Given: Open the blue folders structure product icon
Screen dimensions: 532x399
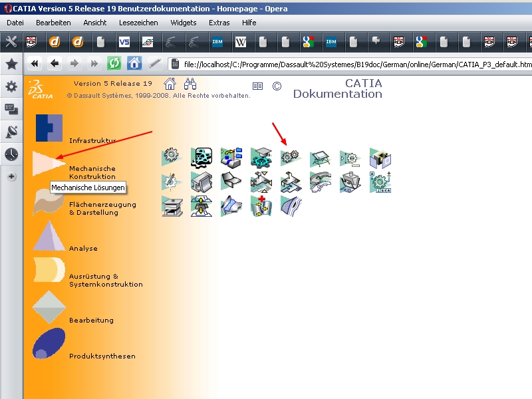Looking at the screenshot, I should pyautogui.click(x=231, y=158).
